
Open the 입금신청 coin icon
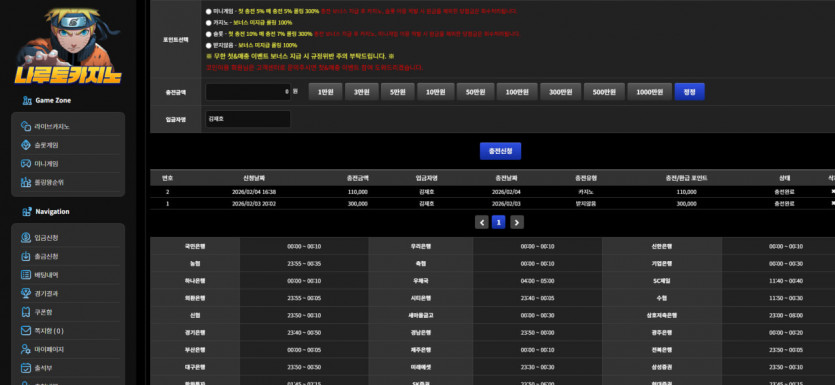[26, 237]
